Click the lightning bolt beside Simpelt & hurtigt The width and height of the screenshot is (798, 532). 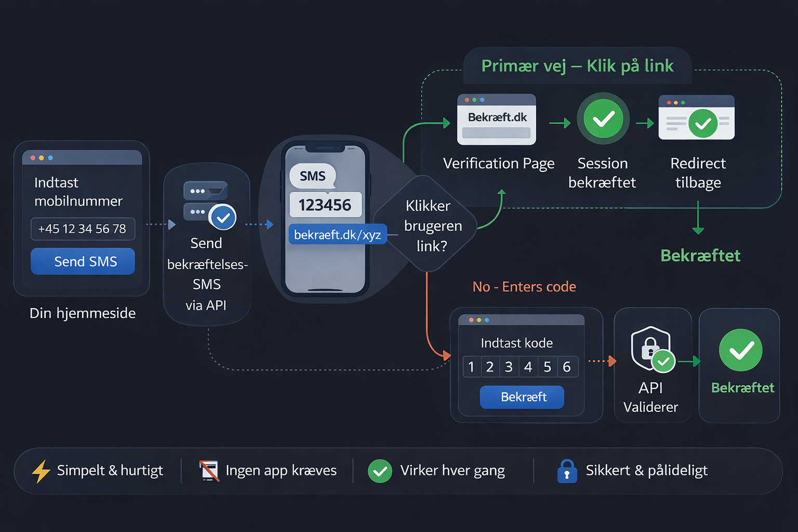click(40, 471)
